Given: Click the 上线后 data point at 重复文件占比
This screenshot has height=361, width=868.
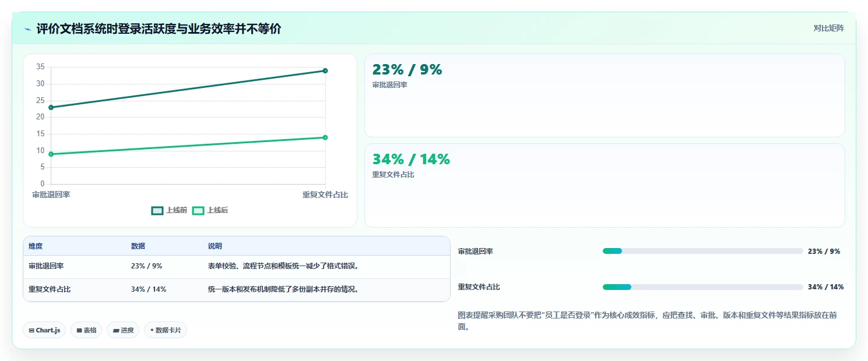Looking at the screenshot, I should [x=325, y=137].
